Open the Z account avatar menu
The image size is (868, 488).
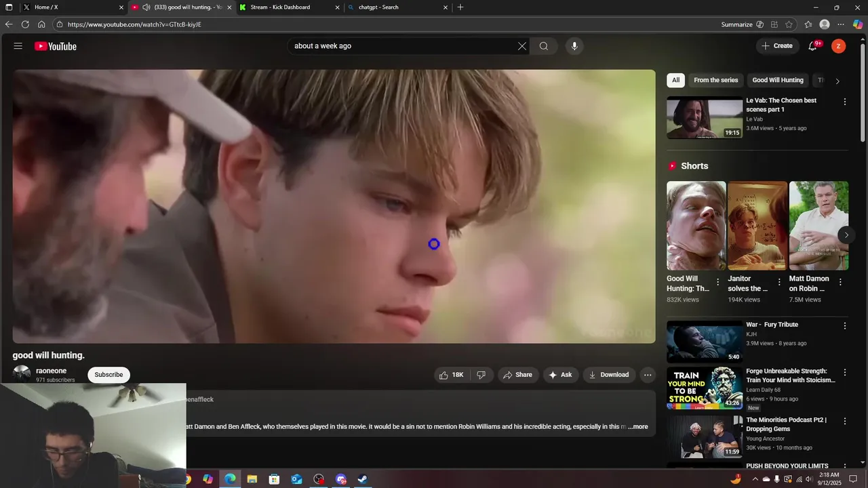(839, 46)
